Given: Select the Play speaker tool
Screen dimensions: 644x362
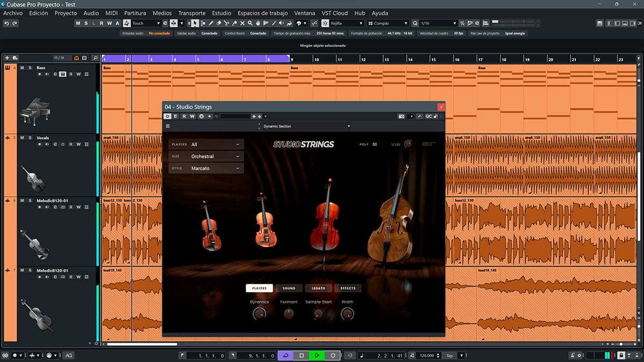Looking at the screenshot, I should (281, 23).
